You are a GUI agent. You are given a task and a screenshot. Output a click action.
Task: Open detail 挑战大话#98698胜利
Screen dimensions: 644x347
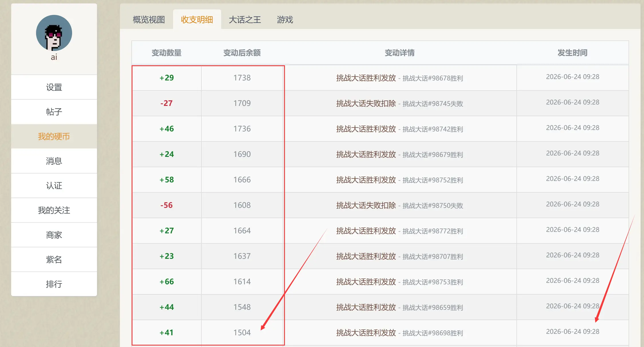point(433,333)
